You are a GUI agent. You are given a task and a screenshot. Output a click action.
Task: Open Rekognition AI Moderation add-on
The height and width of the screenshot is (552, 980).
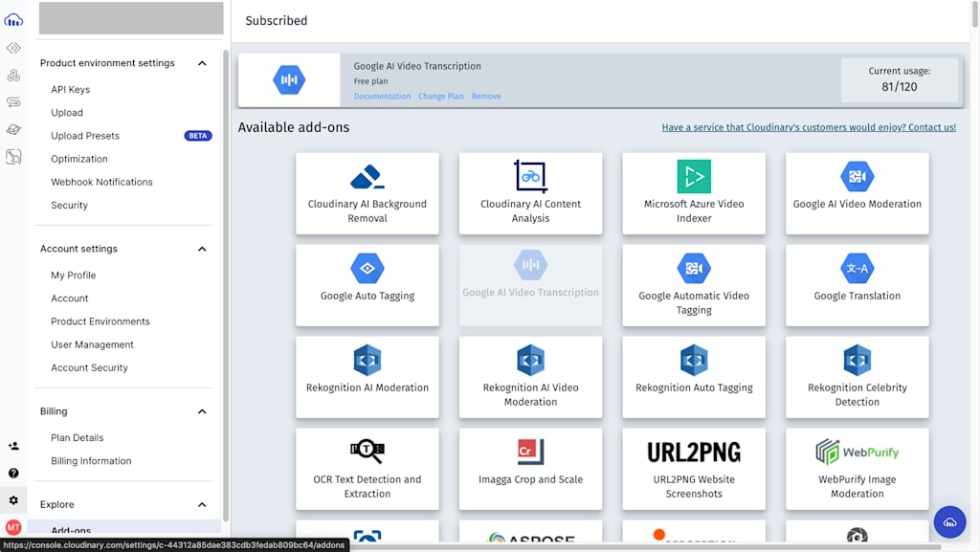pos(367,377)
